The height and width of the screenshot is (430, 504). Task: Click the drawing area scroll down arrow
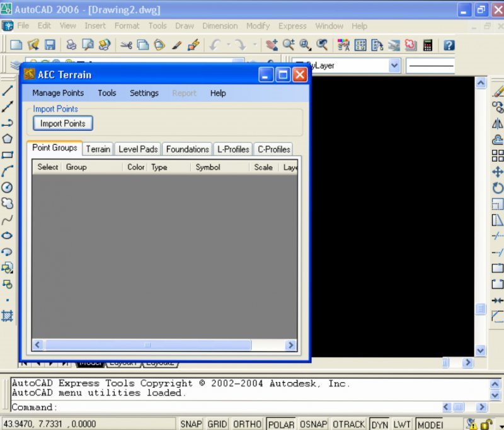point(480,350)
